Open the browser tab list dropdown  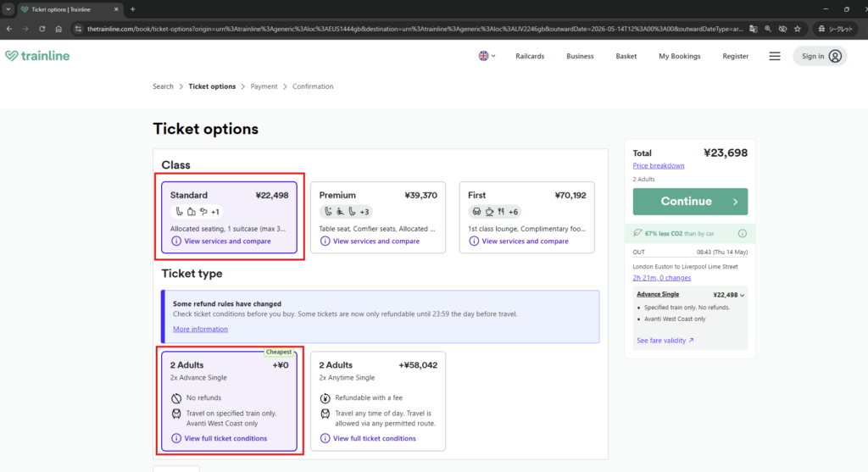click(9, 8)
